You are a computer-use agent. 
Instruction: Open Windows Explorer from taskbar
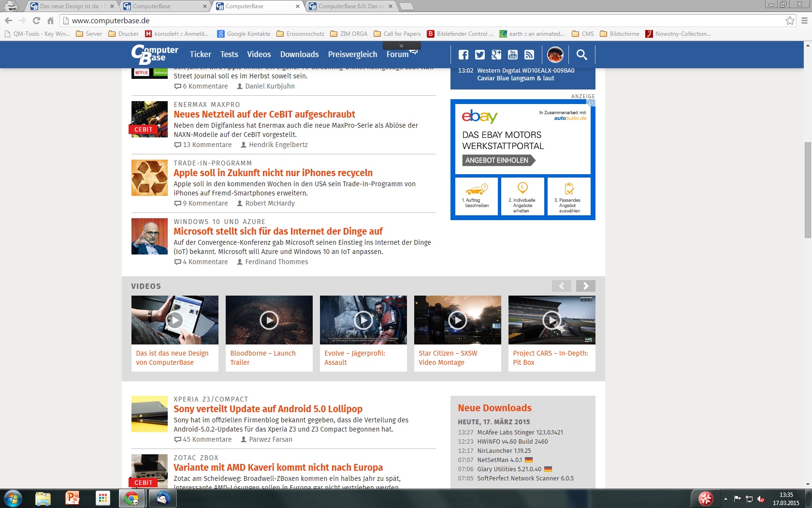(x=43, y=498)
